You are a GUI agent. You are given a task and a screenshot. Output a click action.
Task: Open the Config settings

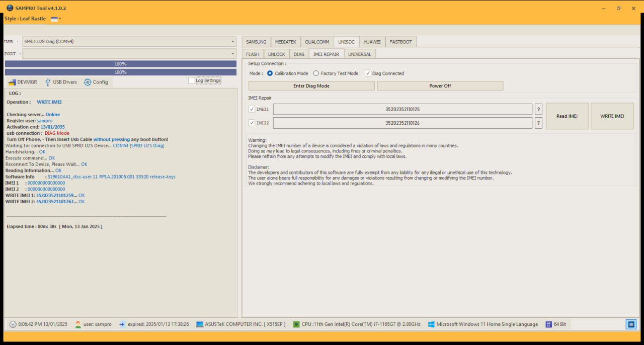[96, 82]
